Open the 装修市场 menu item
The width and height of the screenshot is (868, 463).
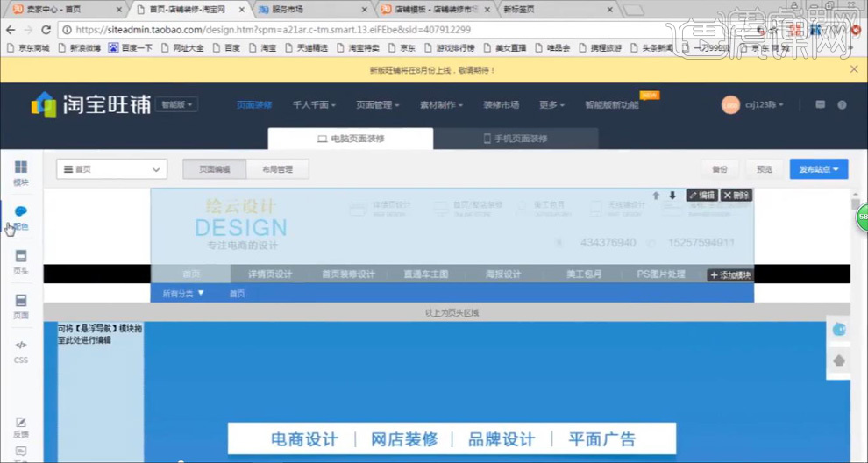coord(501,104)
